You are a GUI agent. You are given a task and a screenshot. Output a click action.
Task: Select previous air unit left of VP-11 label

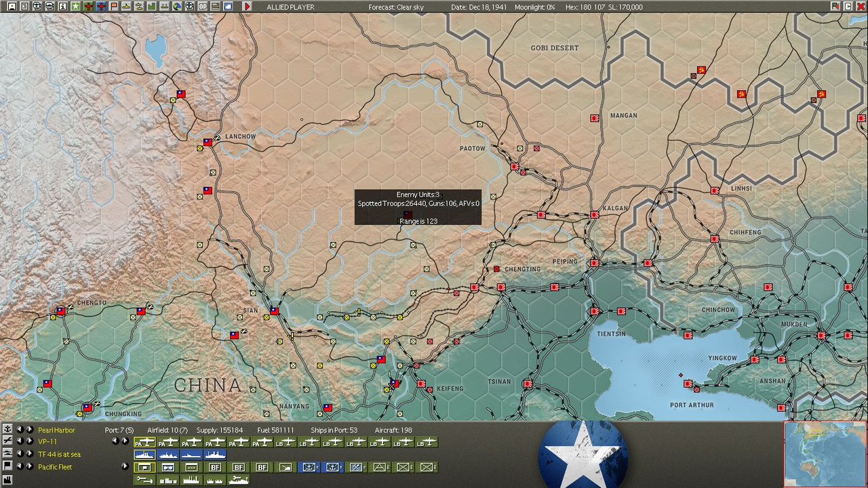click(20, 441)
